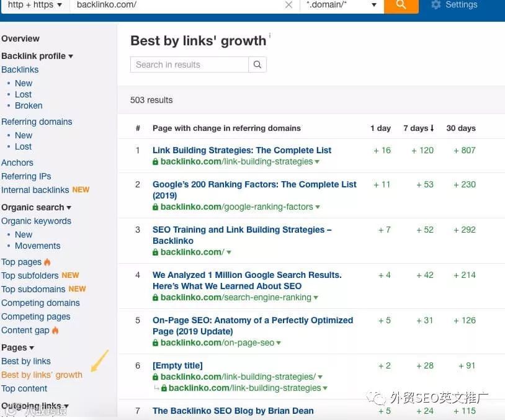Open SEO Training and Link Building Strategies link
This screenshot has width=505, height=420.
tap(242, 235)
